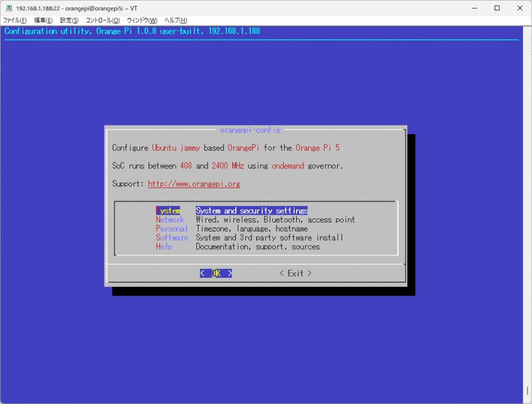This screenshot has width=532, height=404.
Task: Click the Tera Term icon in the title bar
Action: 9,8
